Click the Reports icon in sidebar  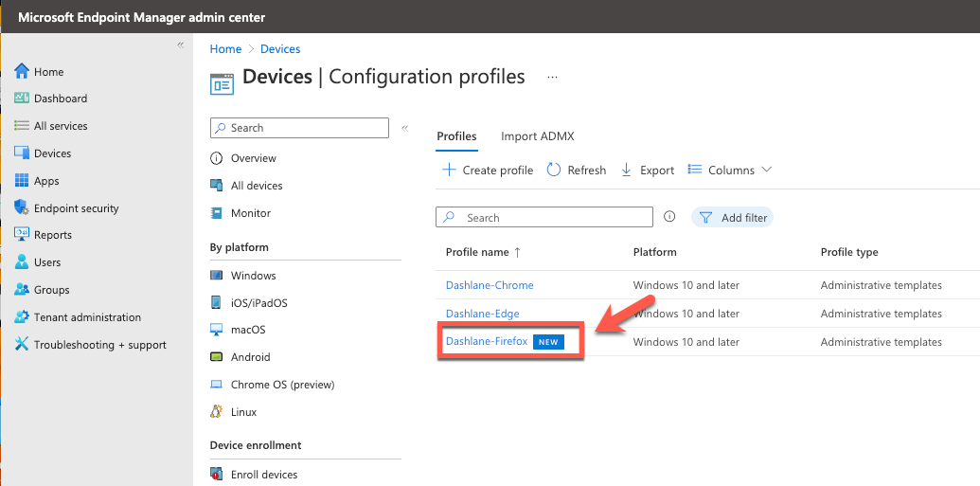pos(22,234)
